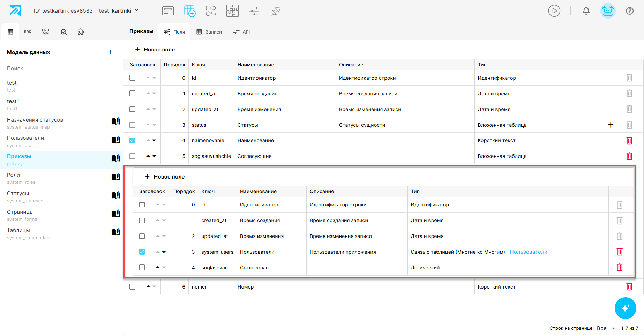This screenshot has width=644, height=335.
Task: Open the notifications bell
Action: point(586,11)
